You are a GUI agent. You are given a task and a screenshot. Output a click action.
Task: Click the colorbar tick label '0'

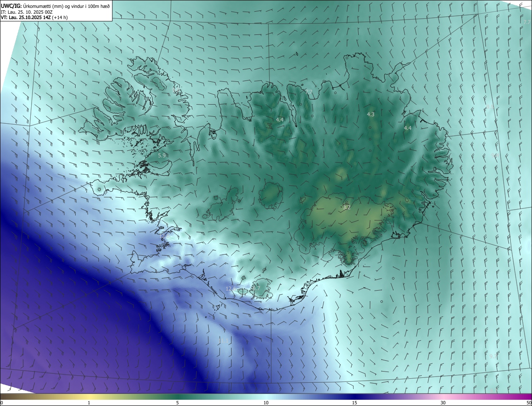tap(2, 403)
